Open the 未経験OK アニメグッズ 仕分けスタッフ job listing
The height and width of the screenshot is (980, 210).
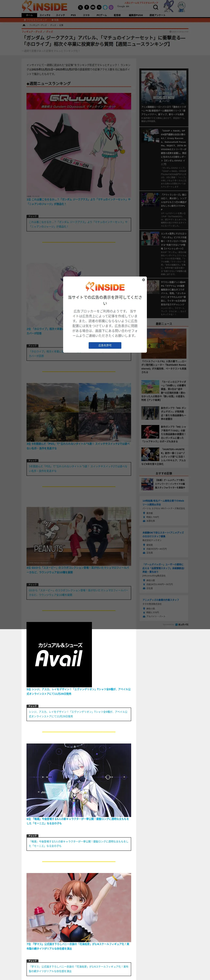164,542
